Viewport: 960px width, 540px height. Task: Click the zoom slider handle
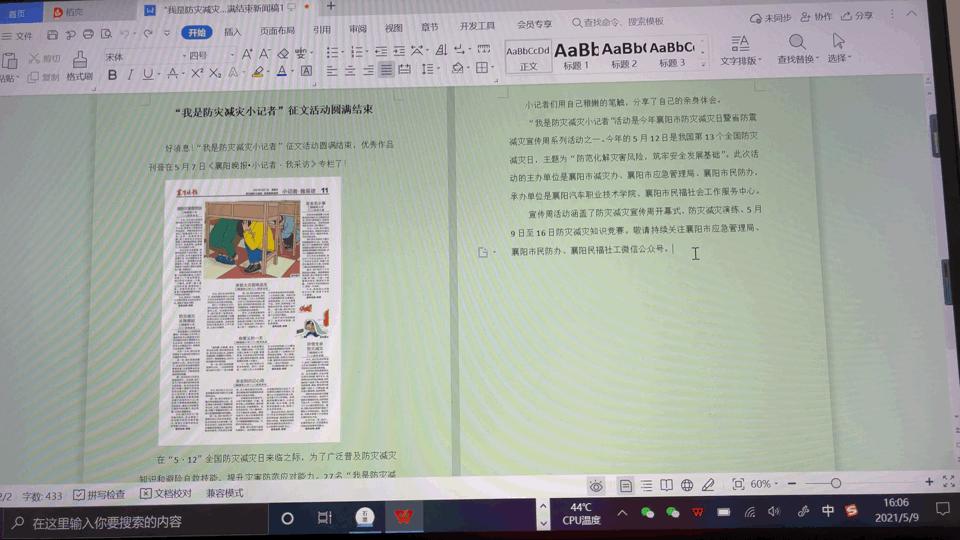click(x=836, y=483)
